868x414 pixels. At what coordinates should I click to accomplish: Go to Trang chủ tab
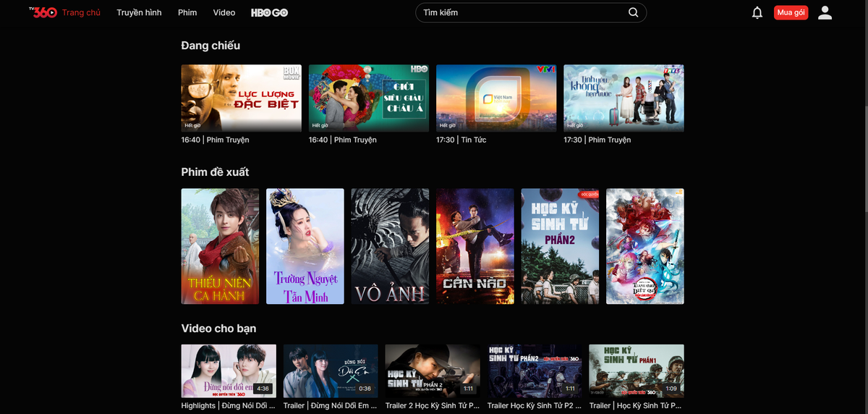(x=81, y=12)
